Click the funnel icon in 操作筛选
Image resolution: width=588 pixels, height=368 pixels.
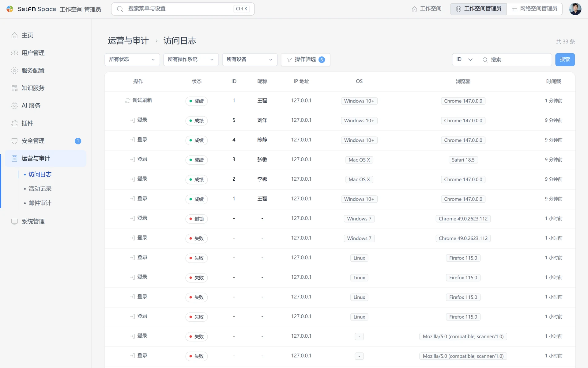[289, 60]
